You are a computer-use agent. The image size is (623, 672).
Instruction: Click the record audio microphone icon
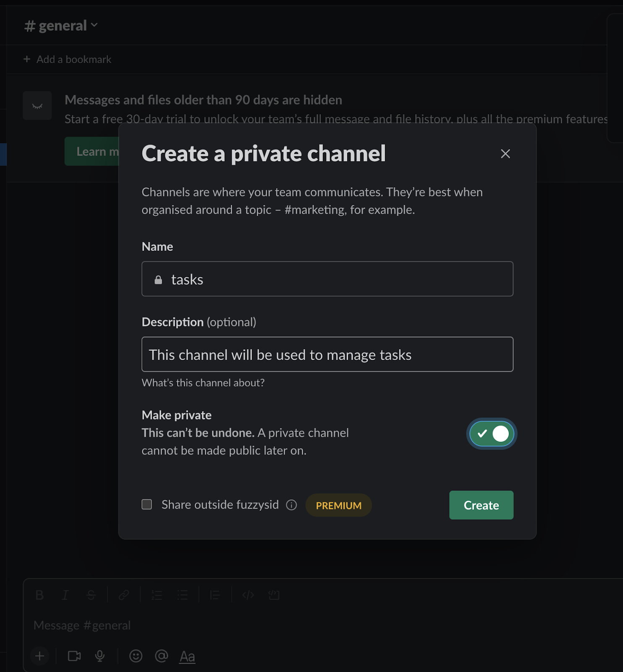(x=100, y=656)
